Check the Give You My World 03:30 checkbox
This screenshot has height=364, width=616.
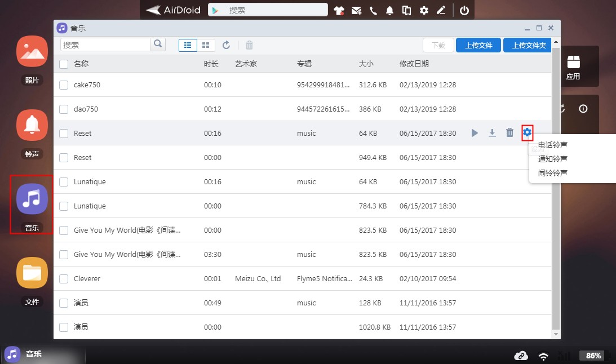click(64, 255)
